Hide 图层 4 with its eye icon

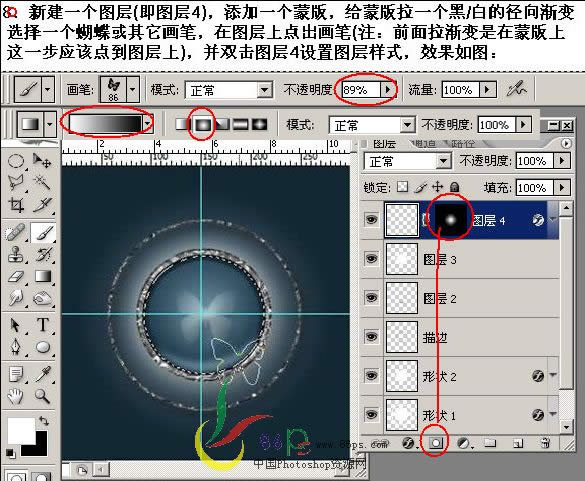[371, 220]
